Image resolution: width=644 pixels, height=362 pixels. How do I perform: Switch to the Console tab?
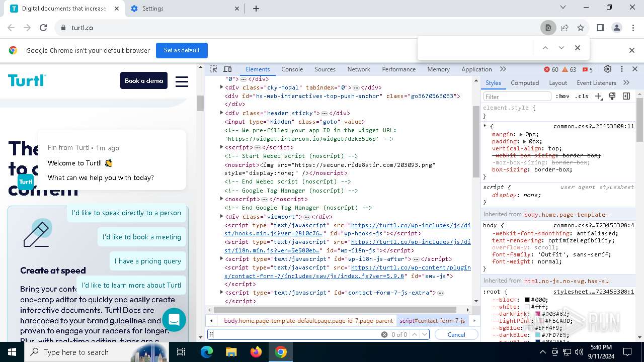pyautogui.click(x=292, y=69)
